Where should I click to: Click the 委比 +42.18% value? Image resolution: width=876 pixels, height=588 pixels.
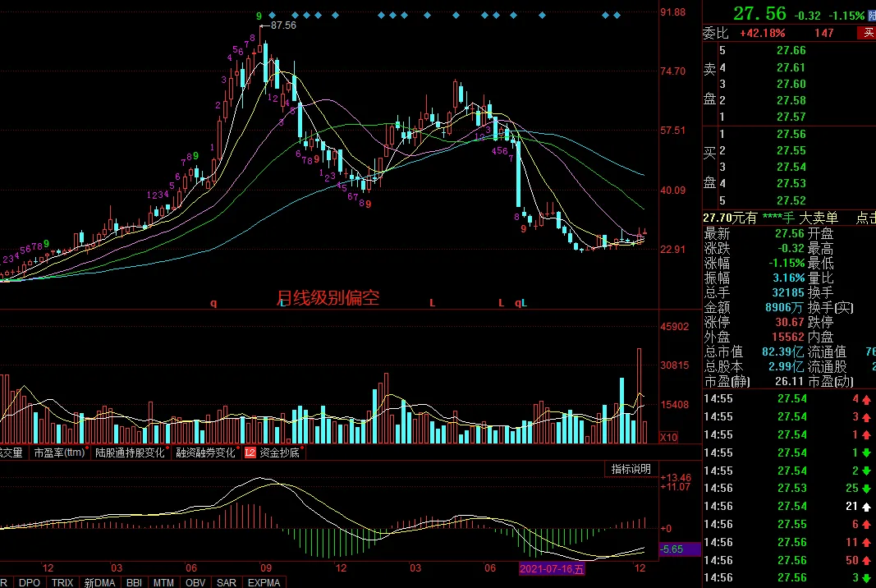(x=762, y=33)
